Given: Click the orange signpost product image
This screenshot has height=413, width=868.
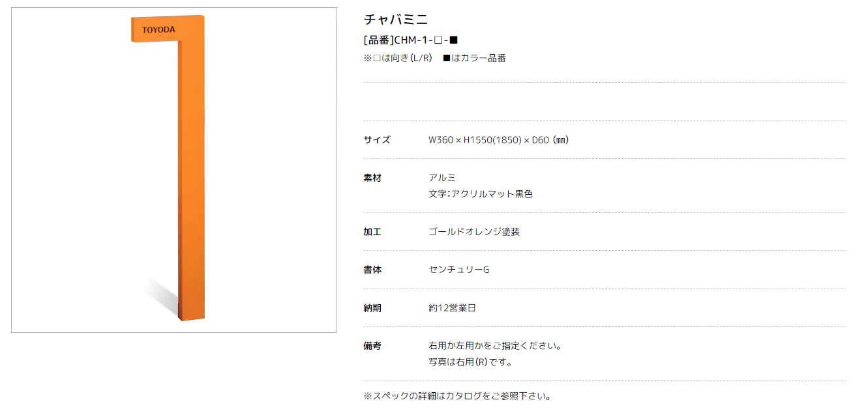Looking at the screenshot, I should pyautogui.click(x=174, y=170).
